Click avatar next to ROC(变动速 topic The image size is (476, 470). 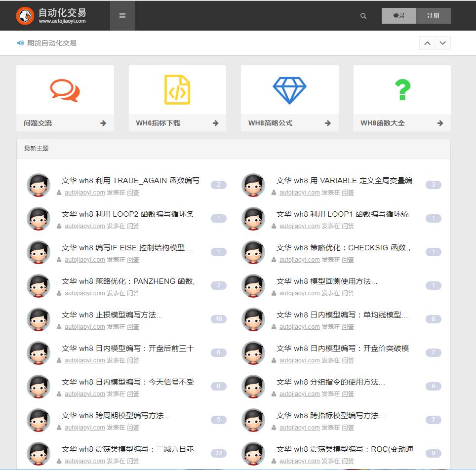tap(253, 454)
